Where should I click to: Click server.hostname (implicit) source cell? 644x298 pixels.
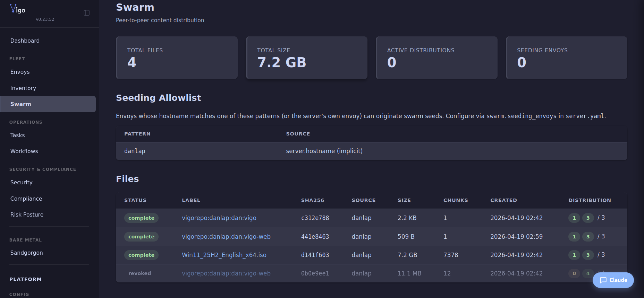coord(324,151)
